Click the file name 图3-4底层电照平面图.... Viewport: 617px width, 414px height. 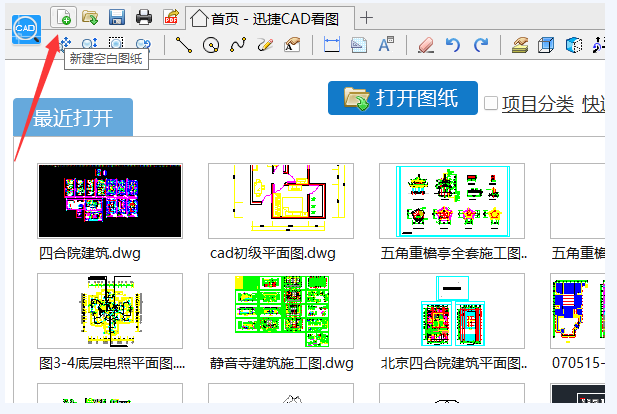(112, 363)
